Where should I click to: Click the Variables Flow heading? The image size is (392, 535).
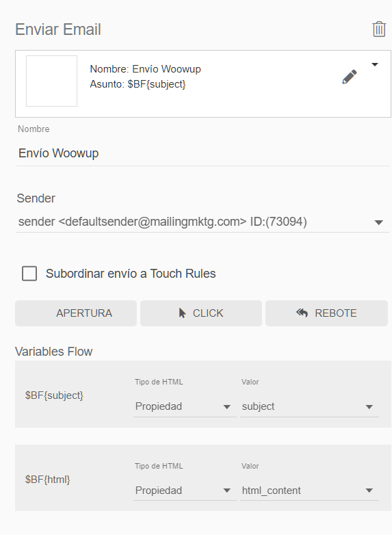click(x=53, y=352)
